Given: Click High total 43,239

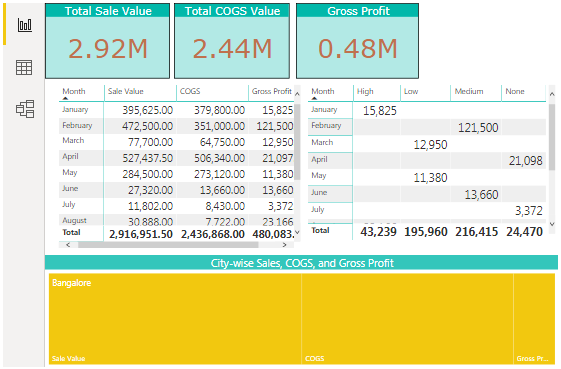Looking at the screenshot, I should tap(379, 232).
